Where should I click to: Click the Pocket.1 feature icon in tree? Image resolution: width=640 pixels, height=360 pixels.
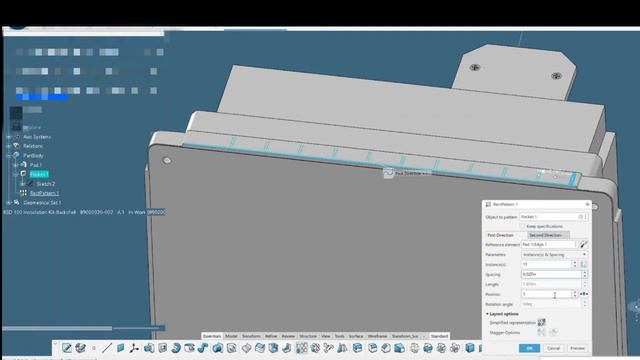23,174
